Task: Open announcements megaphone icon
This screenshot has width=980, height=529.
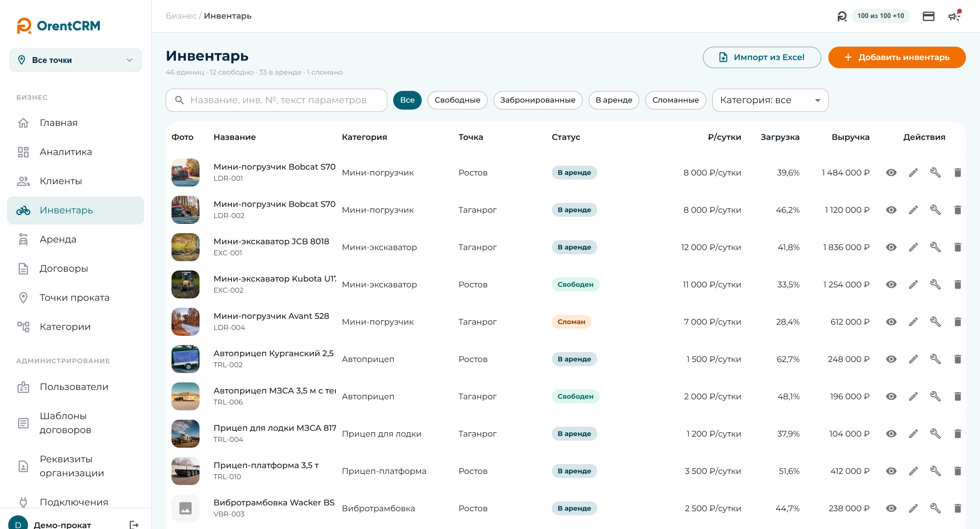Action: (954, 16)
